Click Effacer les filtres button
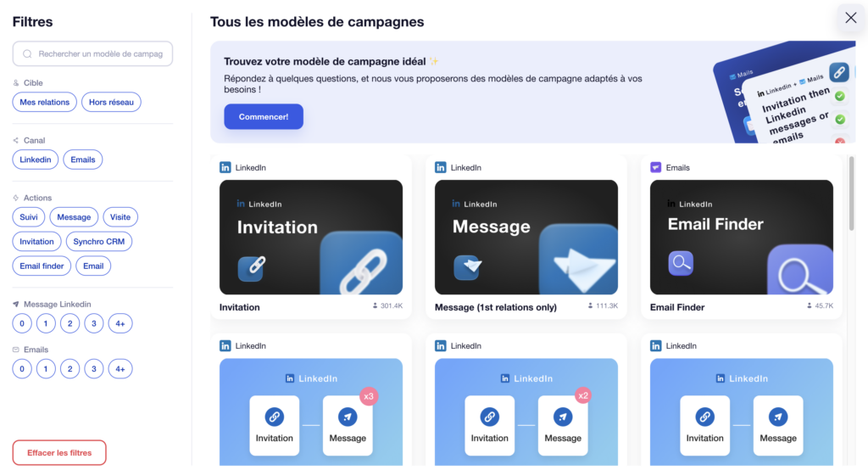 [x=59, y=453]
